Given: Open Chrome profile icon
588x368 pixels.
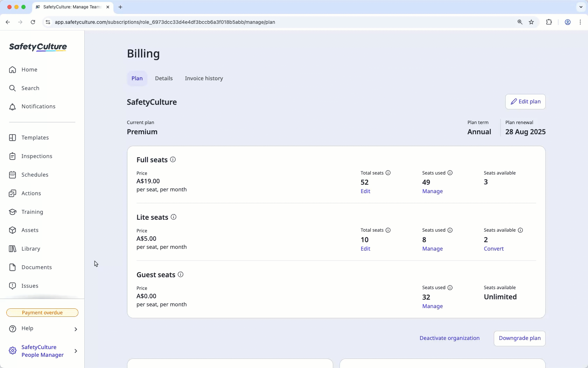Looking at the screenshot, I should coord(568,22).
